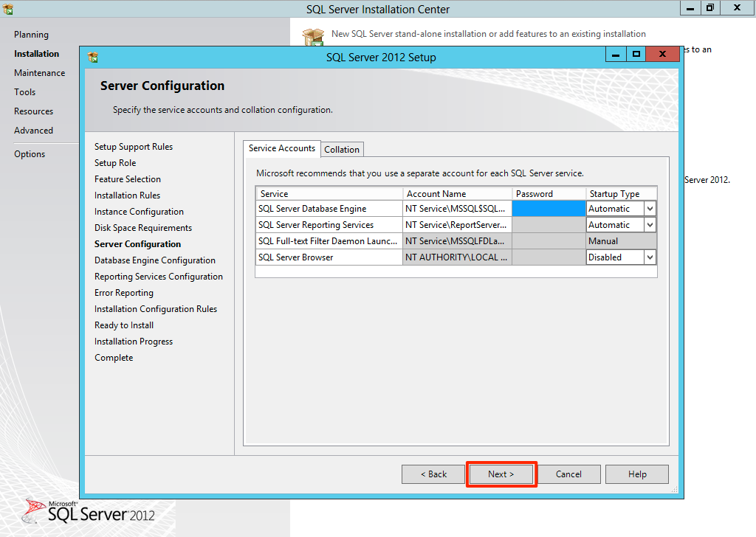The image size is (756, 537).
Task: Click Disk Space Requirements step
Action: (143, 228)
